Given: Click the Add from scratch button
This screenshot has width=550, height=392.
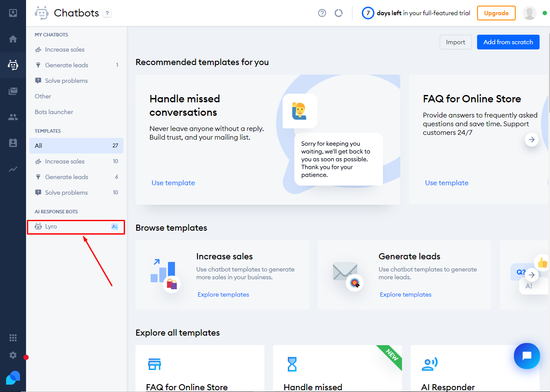Looking at the screenshot, I should pyautogui.click(x=508, y=42).
